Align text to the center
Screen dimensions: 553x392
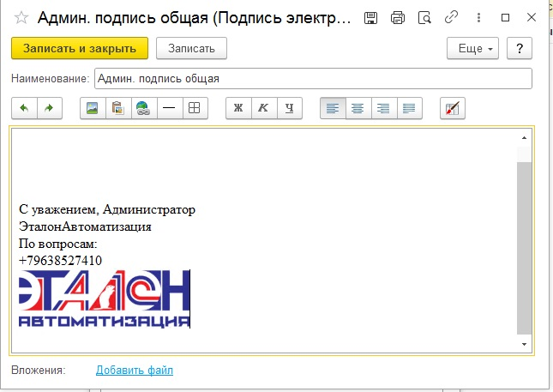tap(358, 108)
